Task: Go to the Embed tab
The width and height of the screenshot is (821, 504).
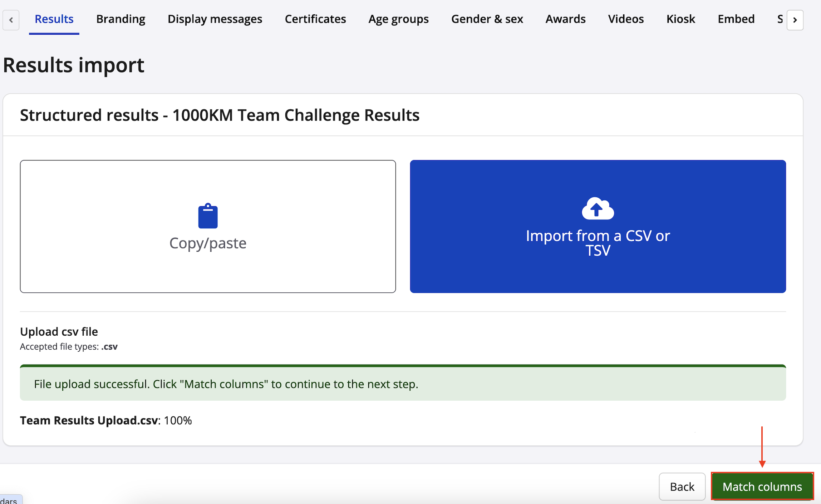Action: click(736, 19)
